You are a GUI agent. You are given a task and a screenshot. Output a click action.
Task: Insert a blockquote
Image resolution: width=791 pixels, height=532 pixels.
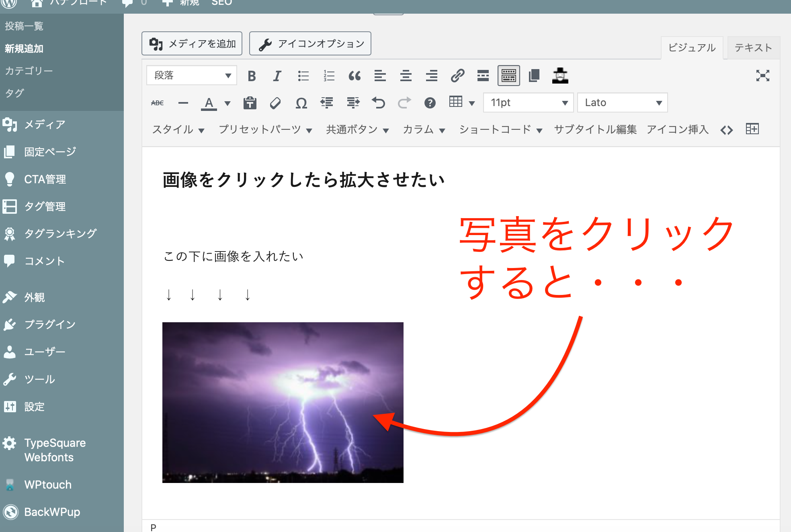pyautogui.click(x=355, y=76)
